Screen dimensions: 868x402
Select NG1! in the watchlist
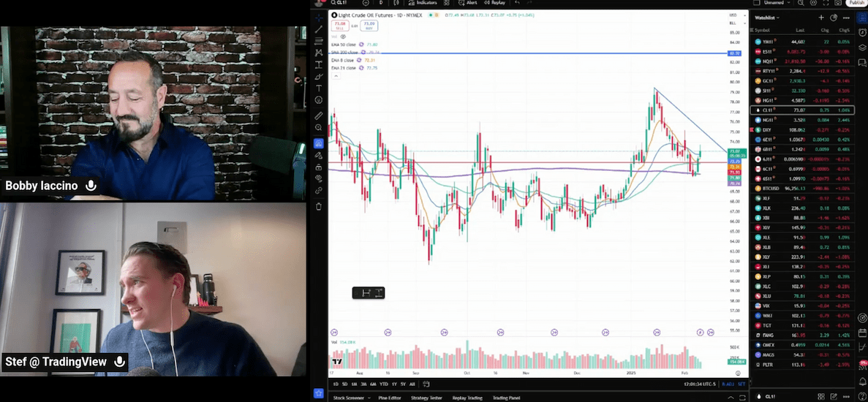(x=802, y=120)
